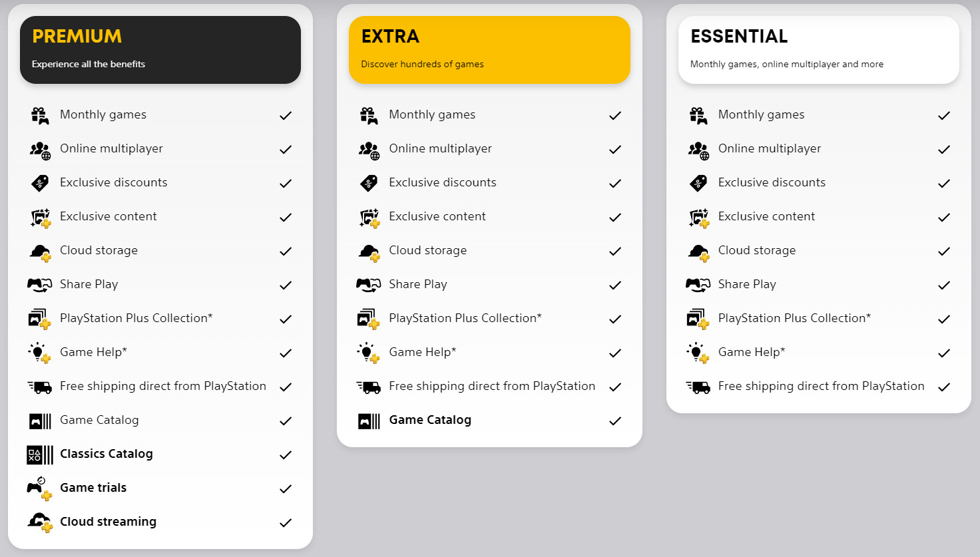The width and height of the screenshot is (980, 557).
Task: Click the Share Play icon in Premium
Action: pos(39,285)
